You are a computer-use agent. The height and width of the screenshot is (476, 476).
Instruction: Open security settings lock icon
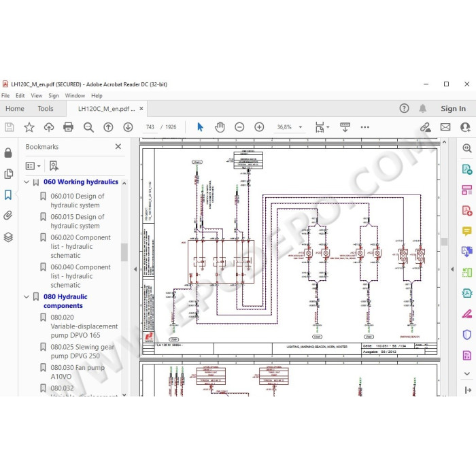[8, 153]
